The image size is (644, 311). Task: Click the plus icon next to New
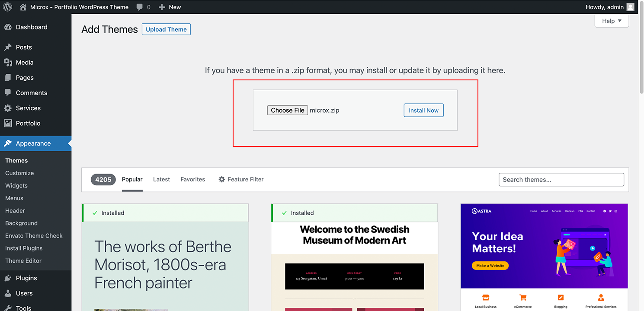162,7
